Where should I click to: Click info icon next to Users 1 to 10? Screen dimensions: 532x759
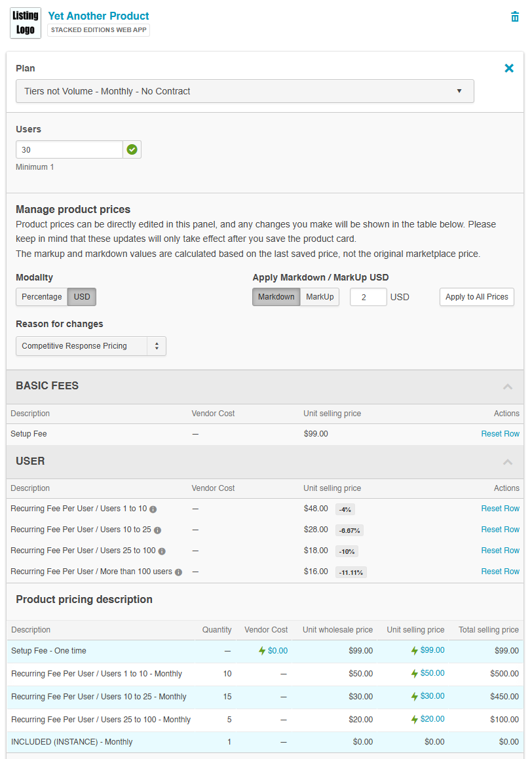(x=153, y=509)
